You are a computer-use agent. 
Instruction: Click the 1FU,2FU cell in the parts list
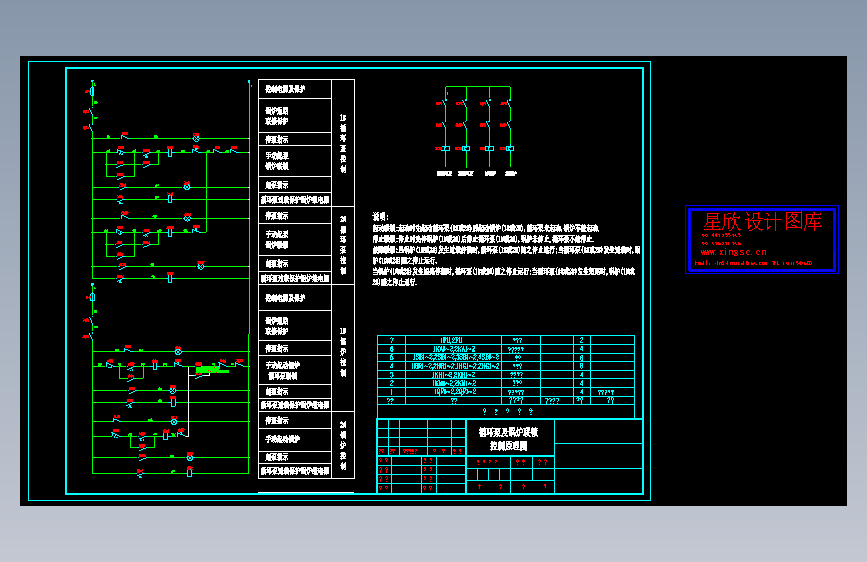[x=452, y=340]
